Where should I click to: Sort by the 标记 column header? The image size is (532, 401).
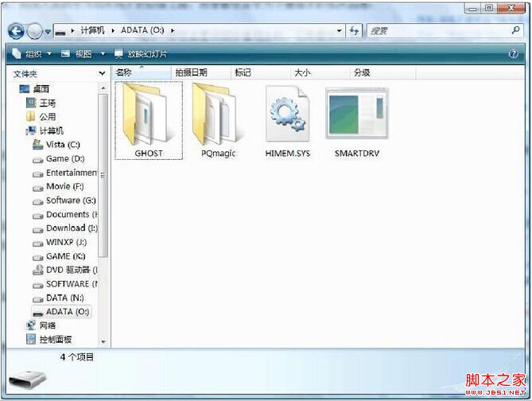coord(261,72)
